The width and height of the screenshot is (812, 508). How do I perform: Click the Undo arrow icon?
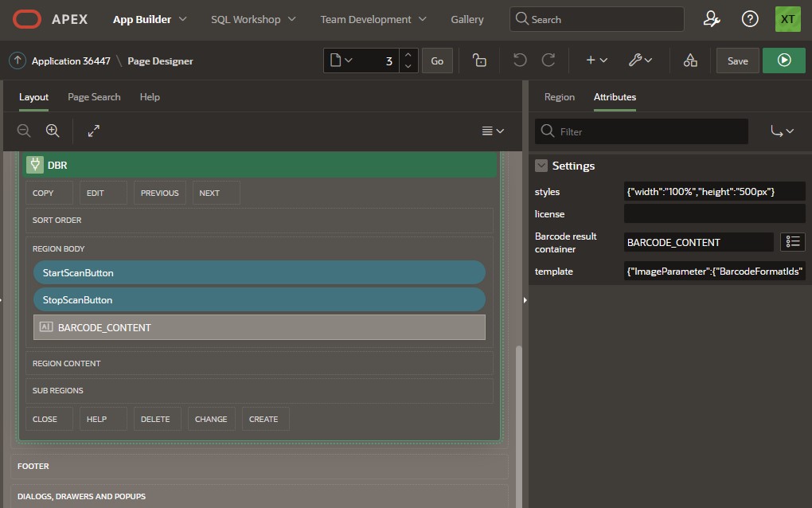pos(520,61)
